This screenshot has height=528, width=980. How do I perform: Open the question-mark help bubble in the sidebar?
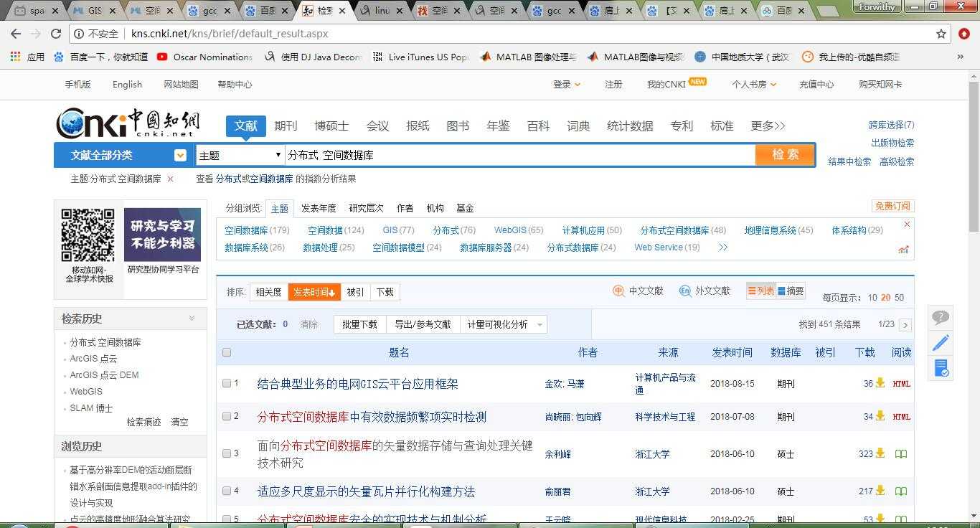(941, 317)
